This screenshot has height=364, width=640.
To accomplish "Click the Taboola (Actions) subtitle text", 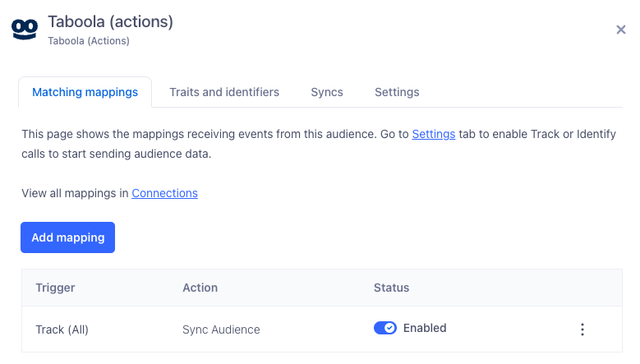I will 89,40.
